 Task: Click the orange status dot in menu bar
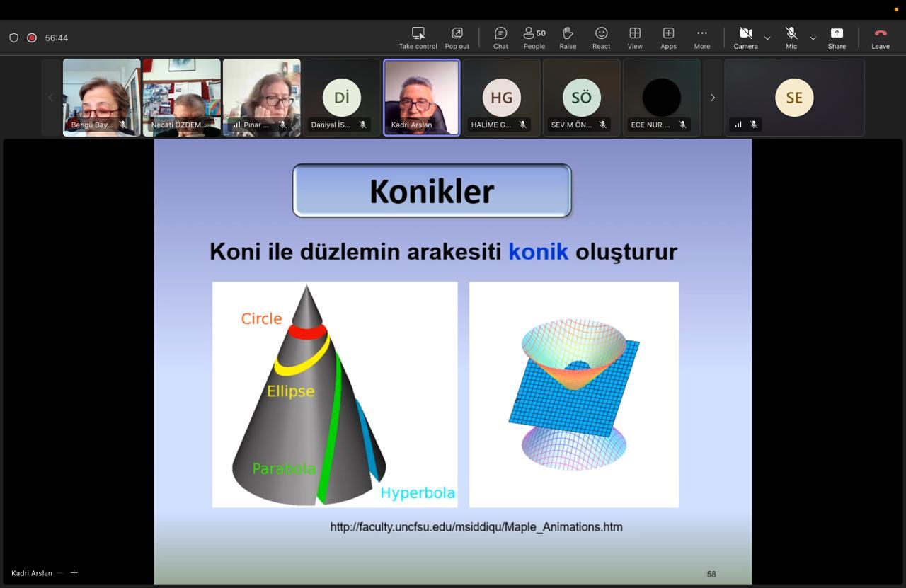(896, 10)
